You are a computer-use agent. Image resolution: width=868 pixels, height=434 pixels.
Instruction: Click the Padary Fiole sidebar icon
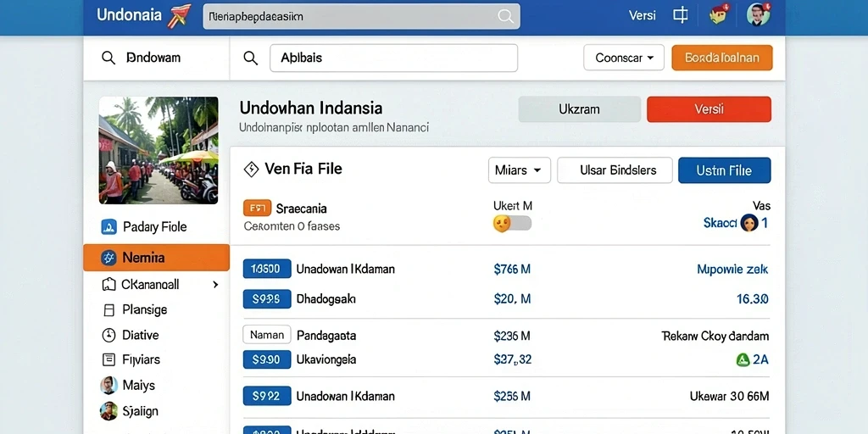109,226
